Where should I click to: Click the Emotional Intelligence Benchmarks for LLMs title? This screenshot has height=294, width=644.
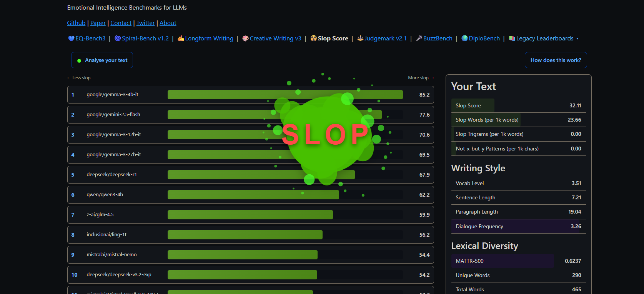coord(127,8)
